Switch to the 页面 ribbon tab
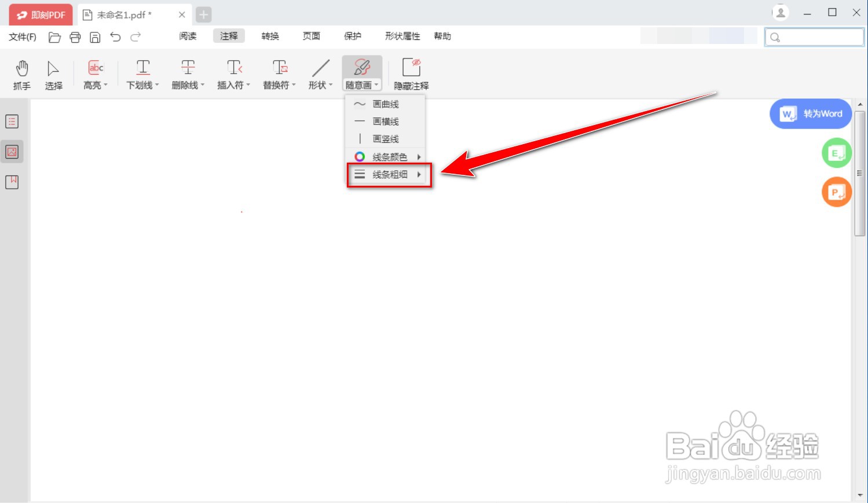 (312, 36)
